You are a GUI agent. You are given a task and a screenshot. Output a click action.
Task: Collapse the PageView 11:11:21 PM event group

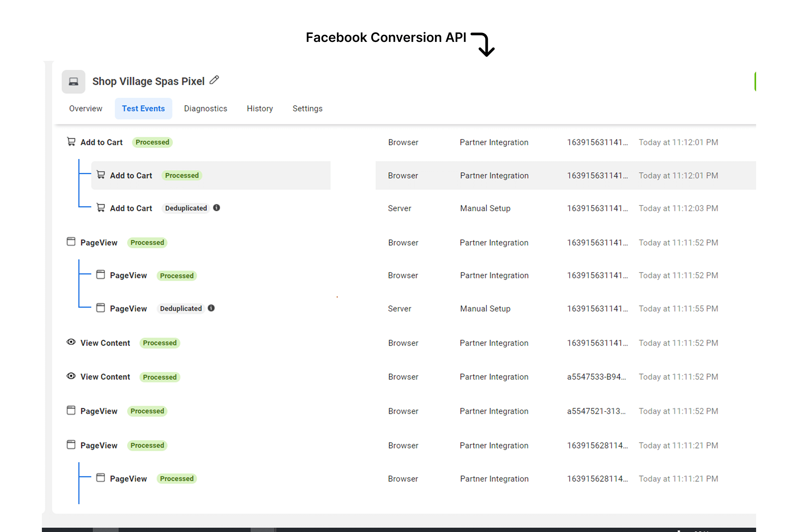(98, 446)
